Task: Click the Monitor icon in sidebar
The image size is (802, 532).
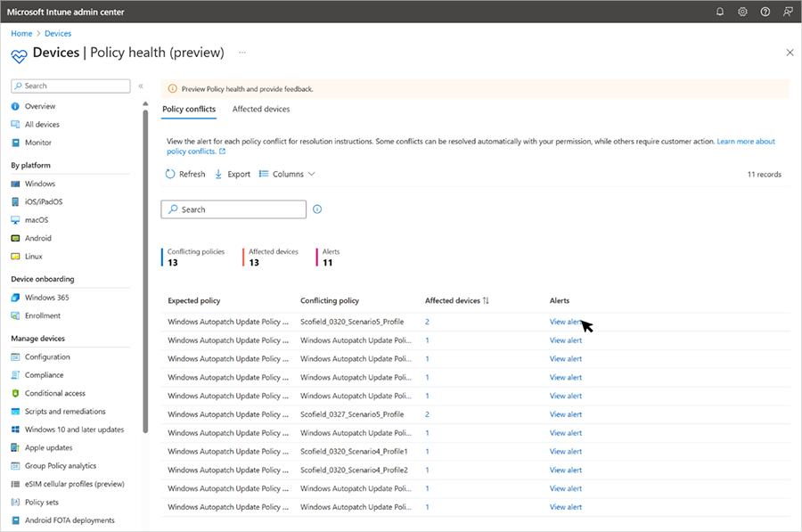Action: (x=15, y=143)
